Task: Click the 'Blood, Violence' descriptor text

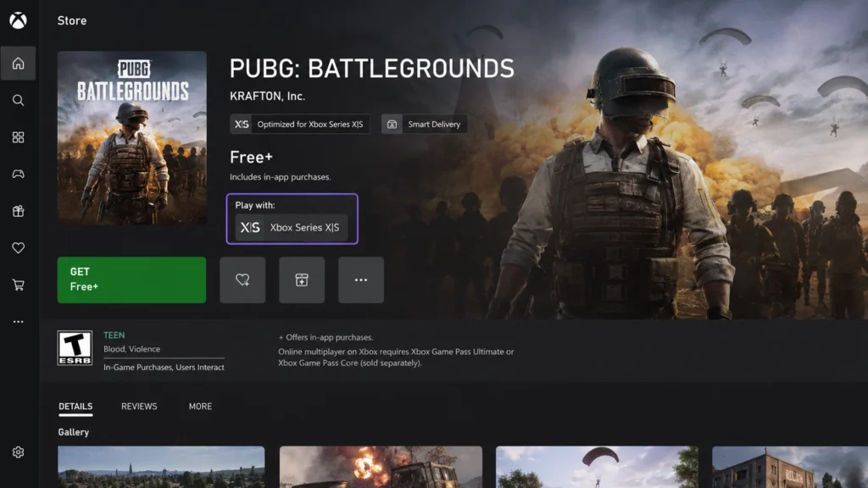Action: (131, 349)
